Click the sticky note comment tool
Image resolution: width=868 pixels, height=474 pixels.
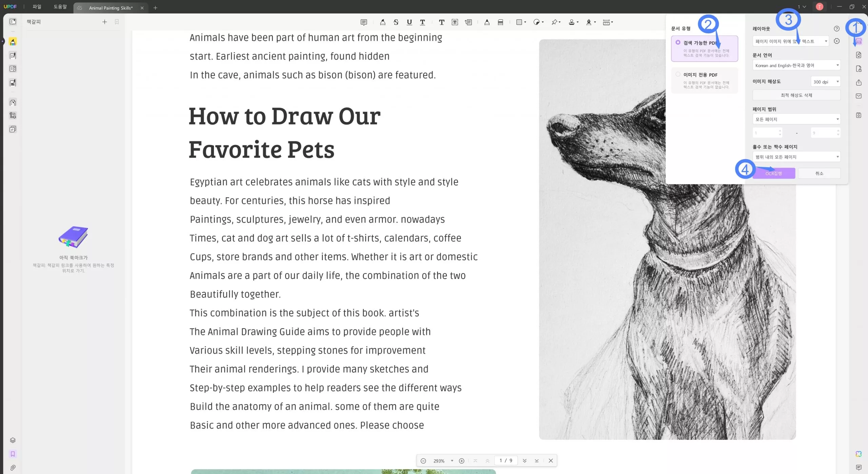[x=363, y=22]
